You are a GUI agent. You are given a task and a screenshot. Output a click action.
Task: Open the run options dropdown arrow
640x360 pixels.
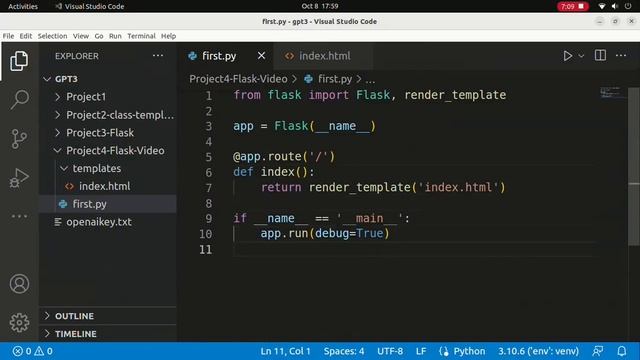pyautogui.click(x=581, y=56)
